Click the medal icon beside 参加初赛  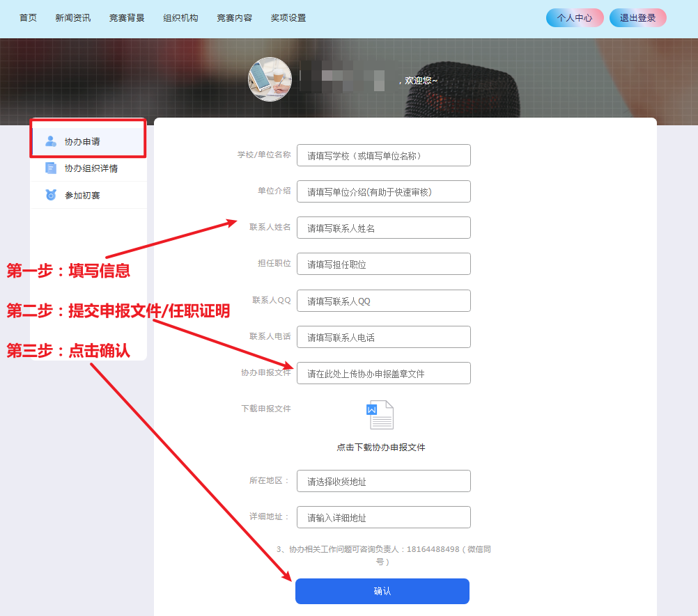(51, 195)
